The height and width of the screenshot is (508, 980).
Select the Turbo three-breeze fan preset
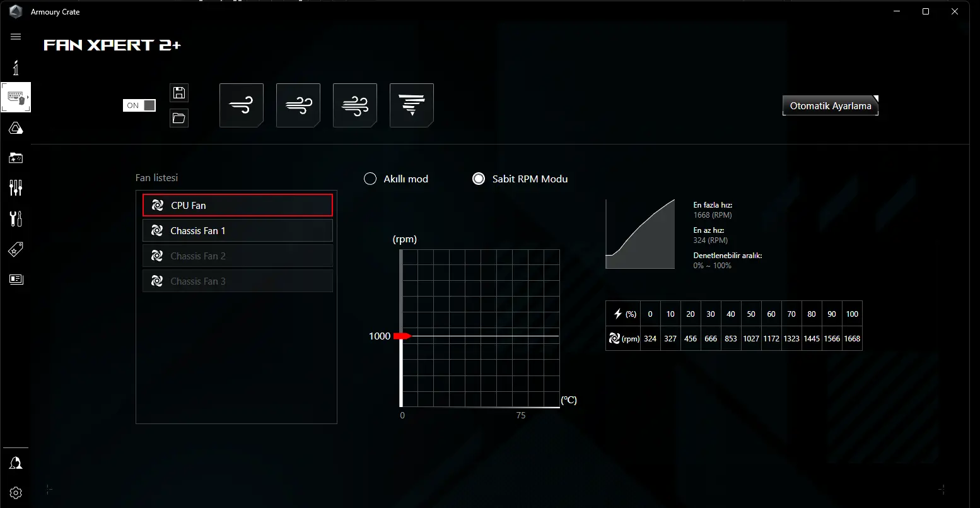click(355, 105)
